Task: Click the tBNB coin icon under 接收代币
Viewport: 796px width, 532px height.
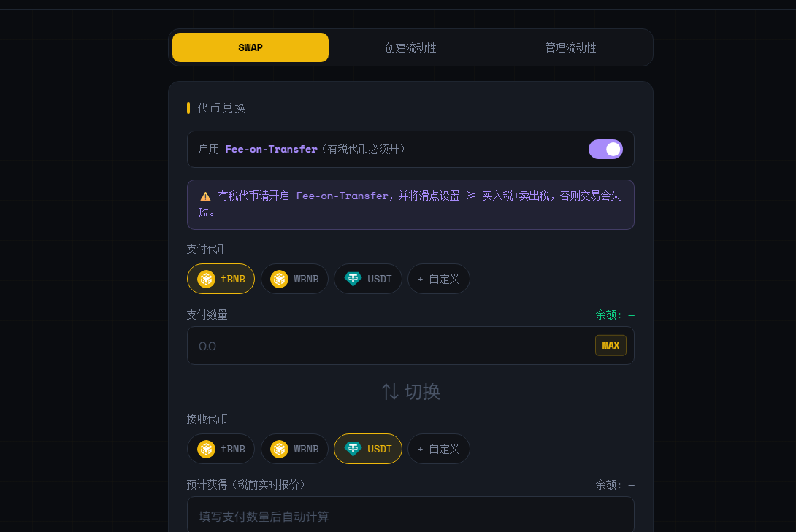Action: click(x=206, y=449)
